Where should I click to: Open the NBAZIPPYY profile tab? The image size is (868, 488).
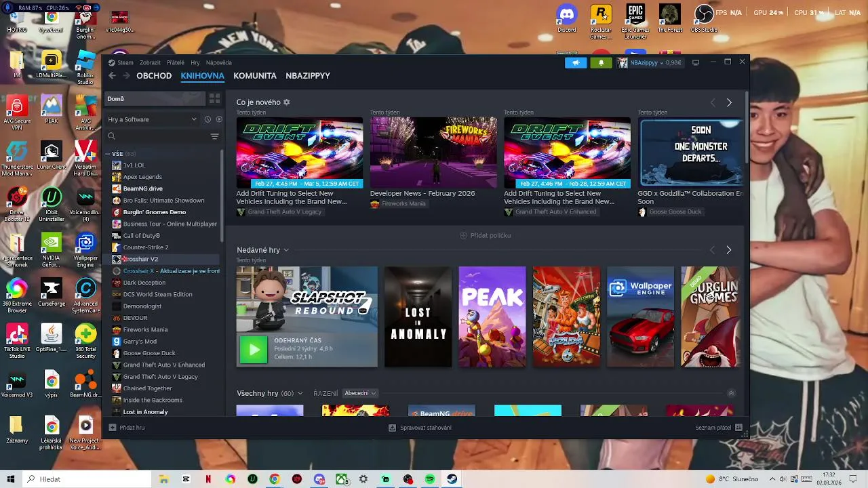click(308, 76)
